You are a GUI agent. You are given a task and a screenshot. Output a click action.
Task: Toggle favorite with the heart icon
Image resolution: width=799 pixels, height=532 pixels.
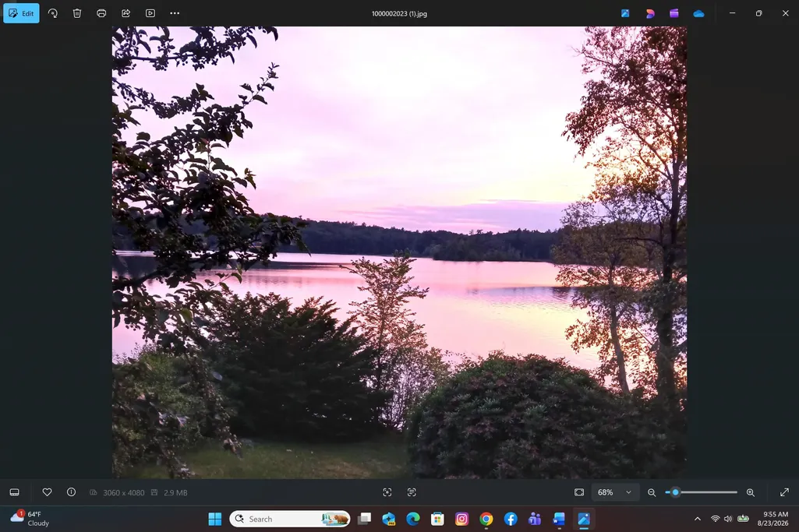pos(47,492)
